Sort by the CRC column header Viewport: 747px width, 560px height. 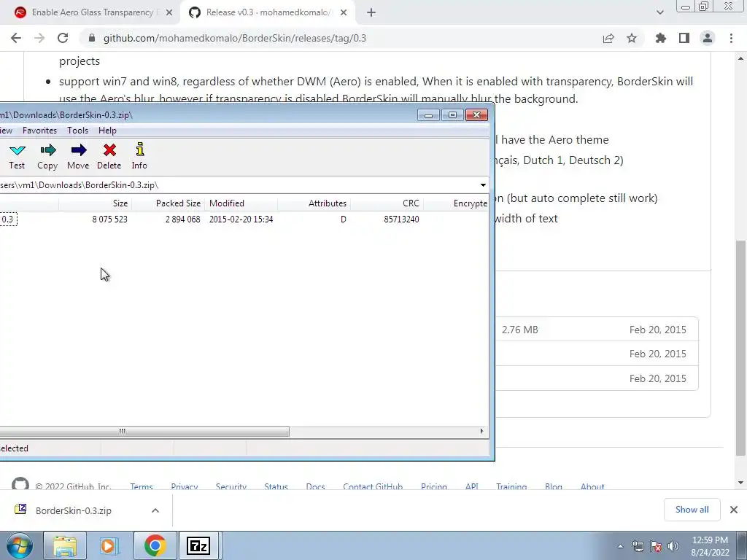[x=387, y=203]
